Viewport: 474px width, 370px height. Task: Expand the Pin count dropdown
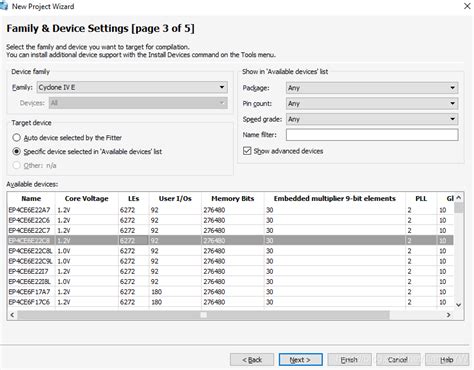click(372, 103)
